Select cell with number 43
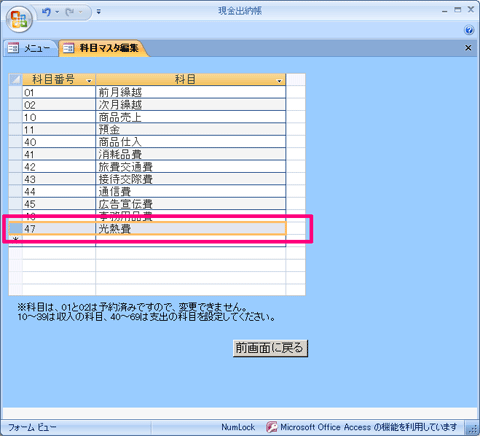The height and width of the screenshot is (436, 480). (59, 179)
